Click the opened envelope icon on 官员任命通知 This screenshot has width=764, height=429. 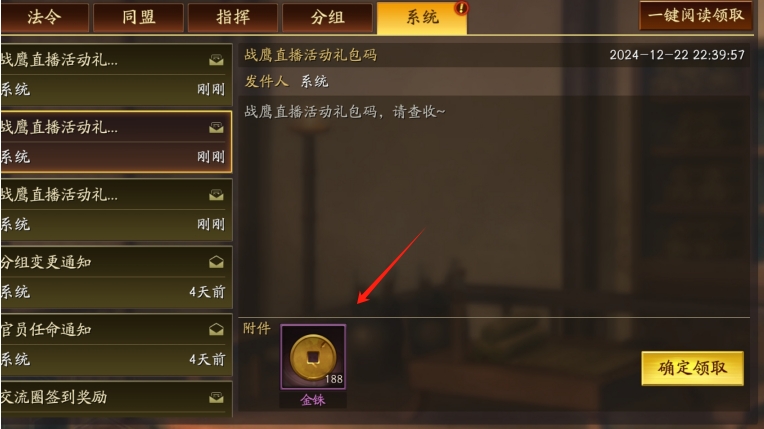click(216, 330)
